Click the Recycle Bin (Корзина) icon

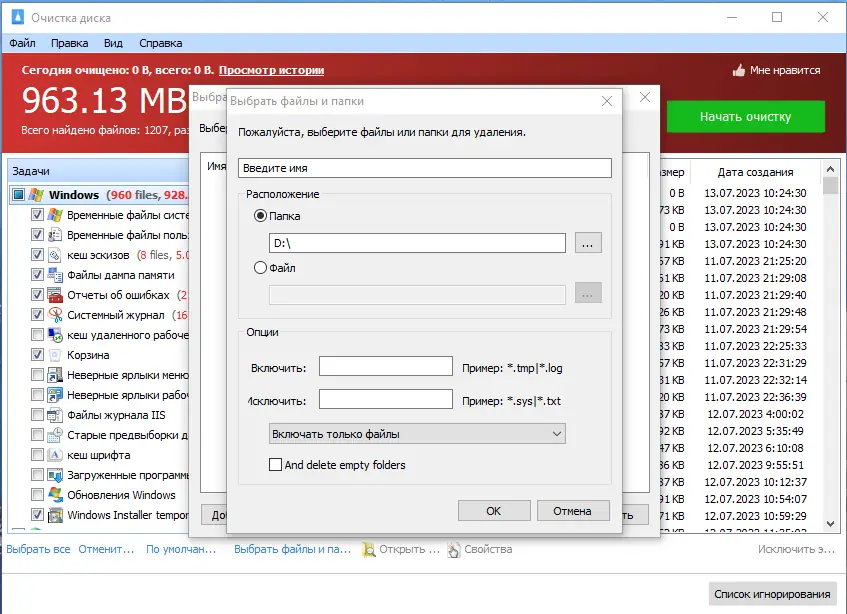pos(55,355)
